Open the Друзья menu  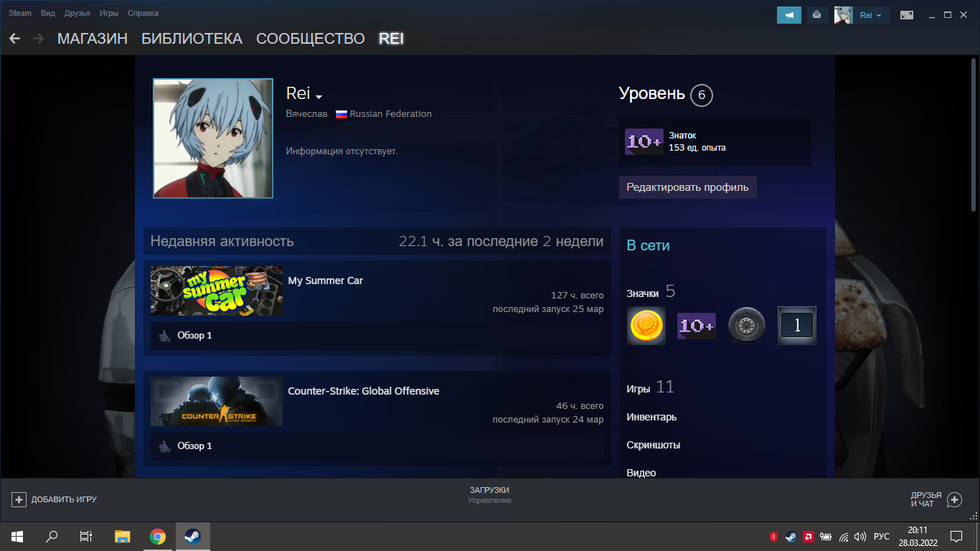click(x=77, y=13)
